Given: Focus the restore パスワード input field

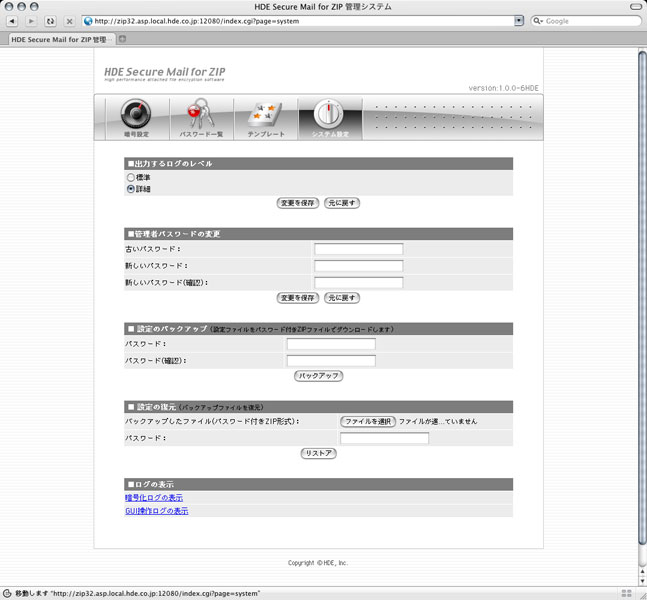Looking at the screenshot, I should click(384, 438).
